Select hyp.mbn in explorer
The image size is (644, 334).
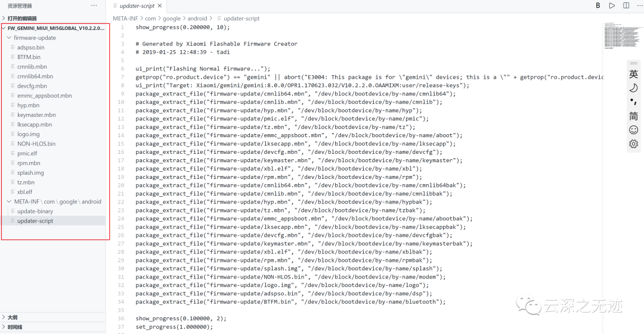[x=29, y=105]
